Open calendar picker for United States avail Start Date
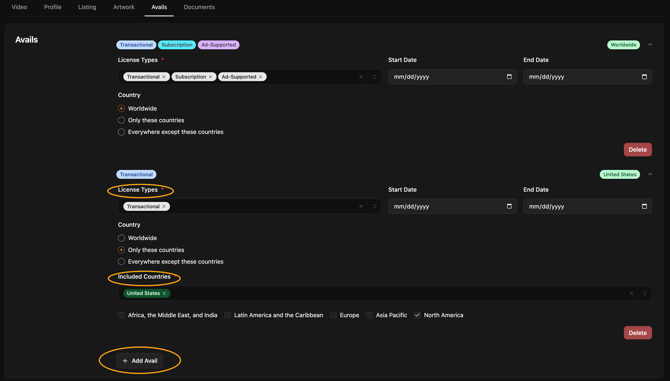The image size is (670, 381). [509, 206]
